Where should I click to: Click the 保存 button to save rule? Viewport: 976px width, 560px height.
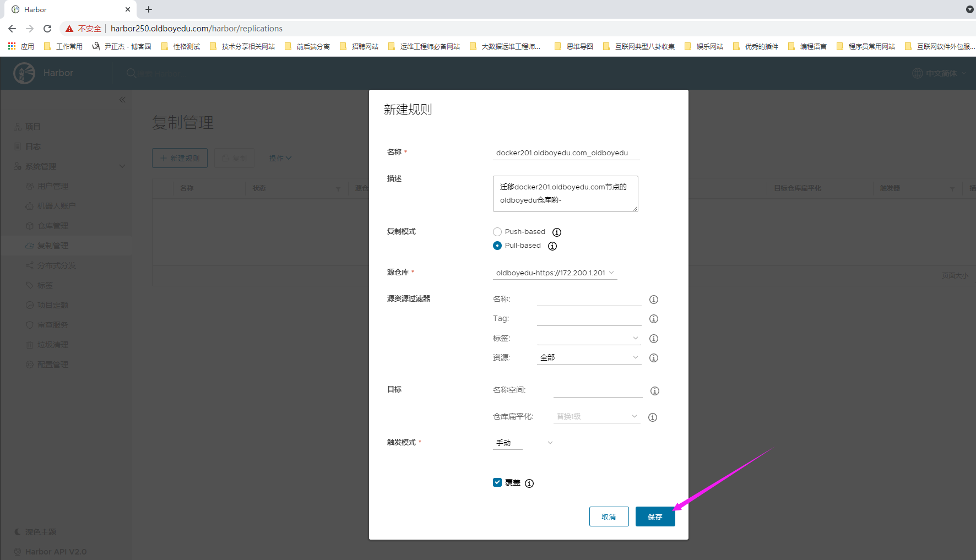[655, 516]
